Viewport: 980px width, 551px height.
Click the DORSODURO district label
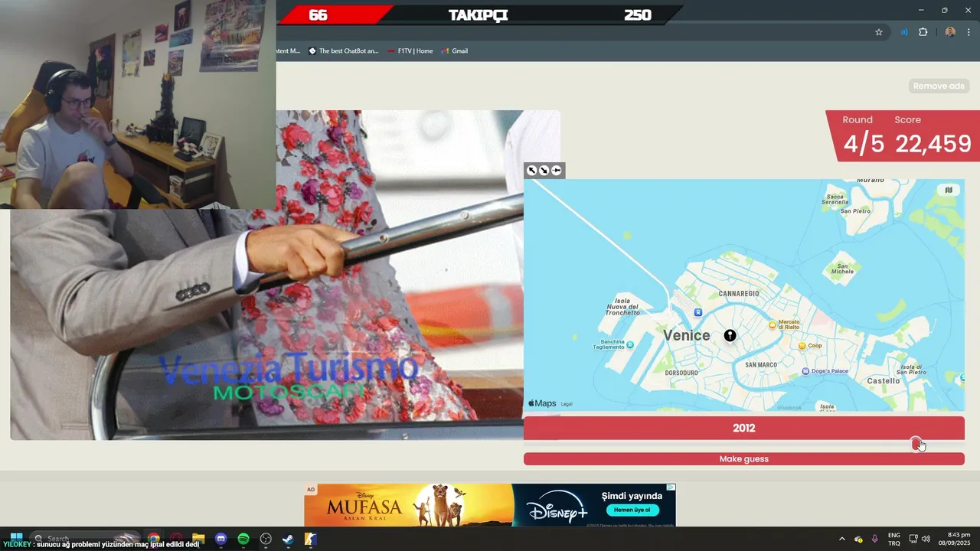tap(681, 373)
